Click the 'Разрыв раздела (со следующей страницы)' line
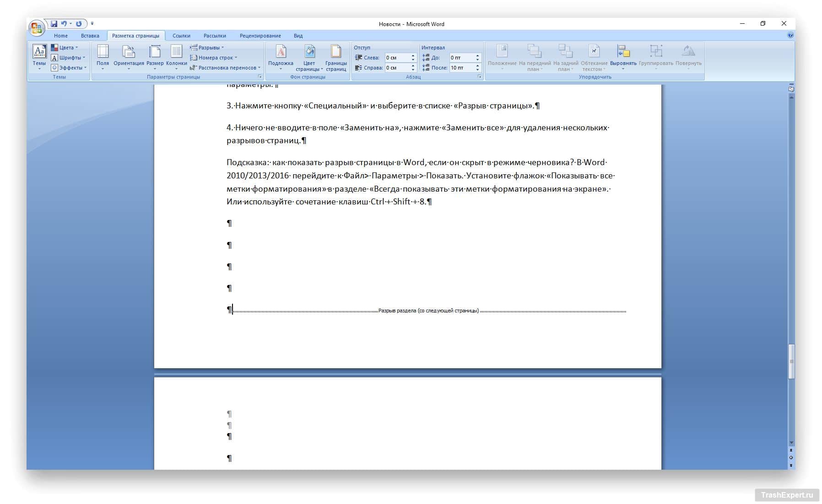This screenshot has height=504, width=822. pyautogui.click(x=429, y=311)
